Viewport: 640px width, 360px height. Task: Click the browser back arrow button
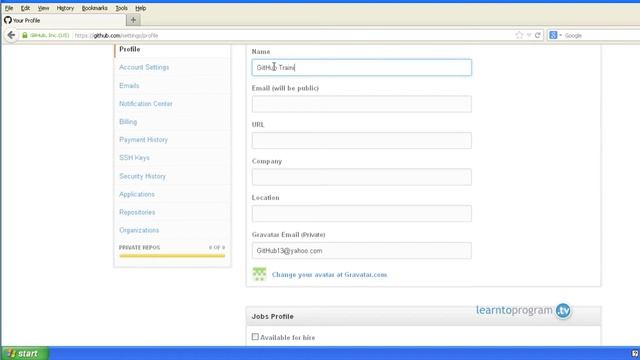(x=11, y=36)
